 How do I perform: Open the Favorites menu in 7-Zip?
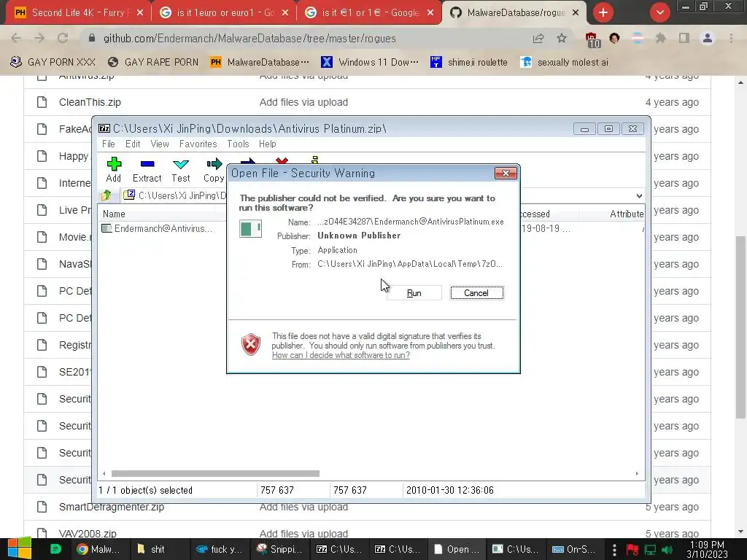coord(198,144)
